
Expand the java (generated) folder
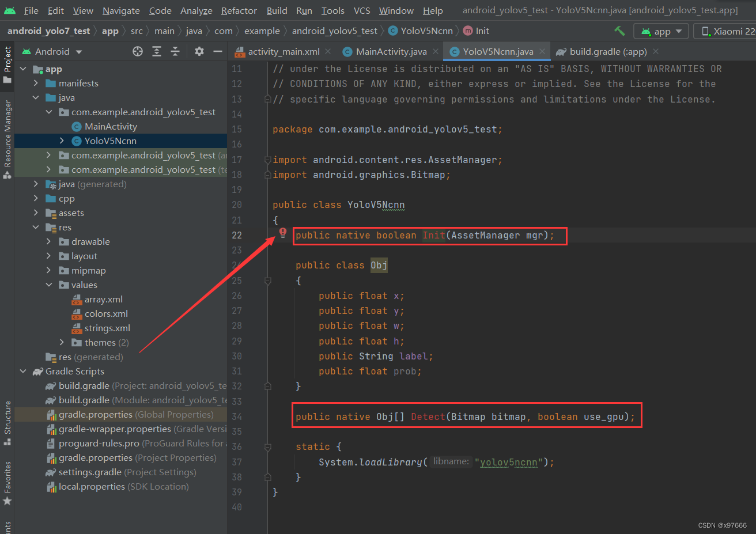tap(36, 184)
